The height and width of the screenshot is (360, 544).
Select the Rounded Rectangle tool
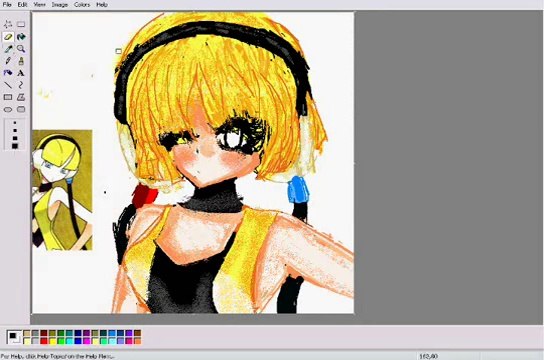pos(21,110)
